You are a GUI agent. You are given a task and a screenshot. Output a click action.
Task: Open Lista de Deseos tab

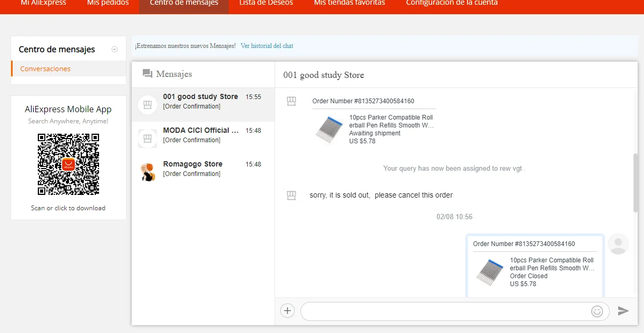pyautogui.click(x=266, y=3)
